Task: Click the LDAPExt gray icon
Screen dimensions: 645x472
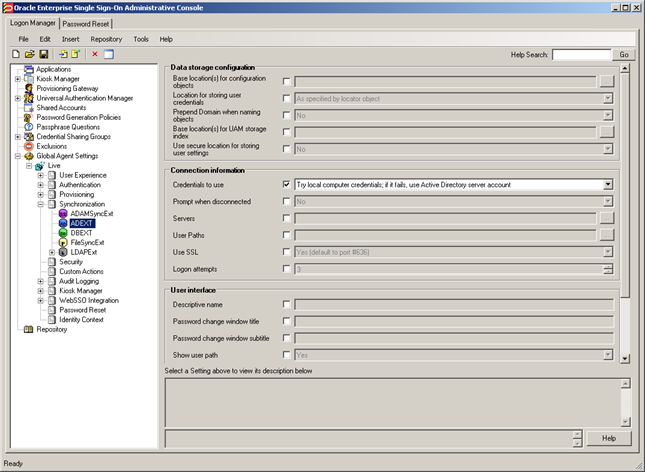Action: (63, 252)
